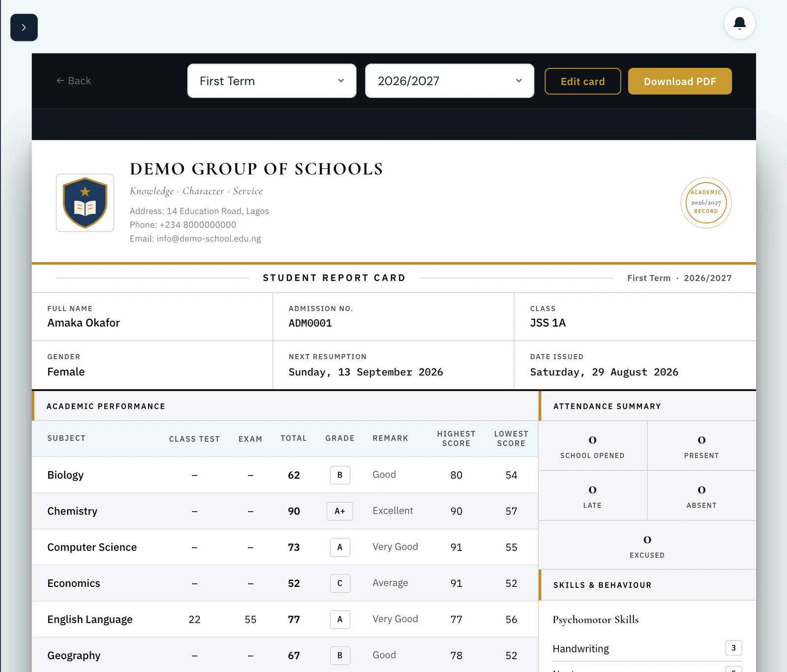Click the Edit card button

pos(583,81)
